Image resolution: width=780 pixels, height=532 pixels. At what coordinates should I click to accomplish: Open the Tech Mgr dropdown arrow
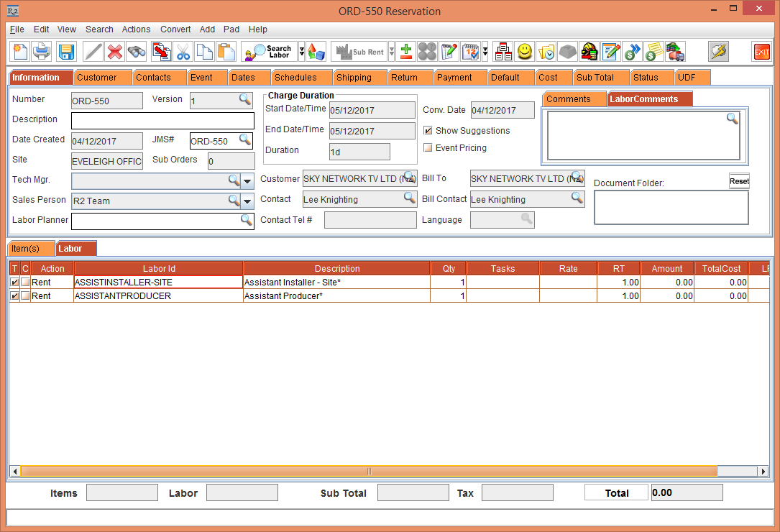click(x=247, y=180)
